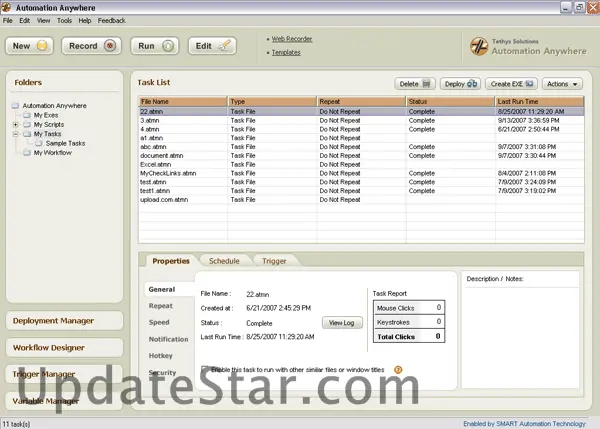The width and height of the screenshot is (600, 429).
Task: Open the Tools menu
Action: click(64, 21)
